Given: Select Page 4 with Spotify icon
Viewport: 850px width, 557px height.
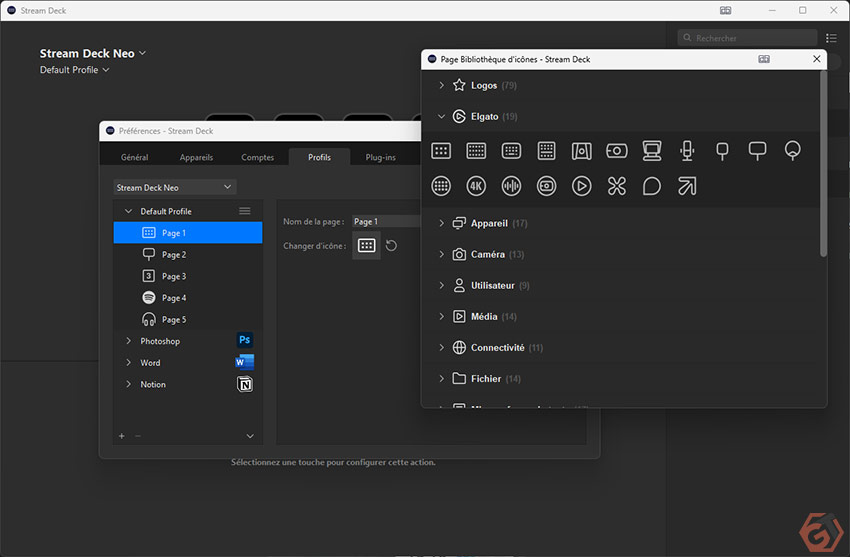Looking at the screenshot, I should pos(188,297).
